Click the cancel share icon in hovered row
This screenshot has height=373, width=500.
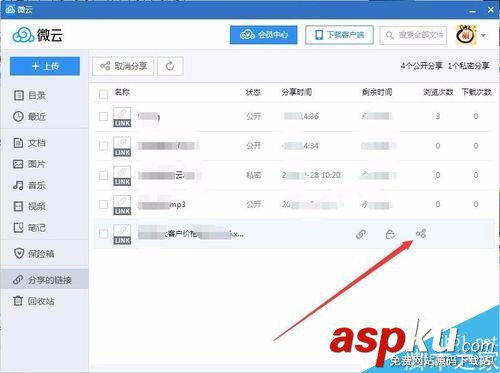click(x=421, y=234)
